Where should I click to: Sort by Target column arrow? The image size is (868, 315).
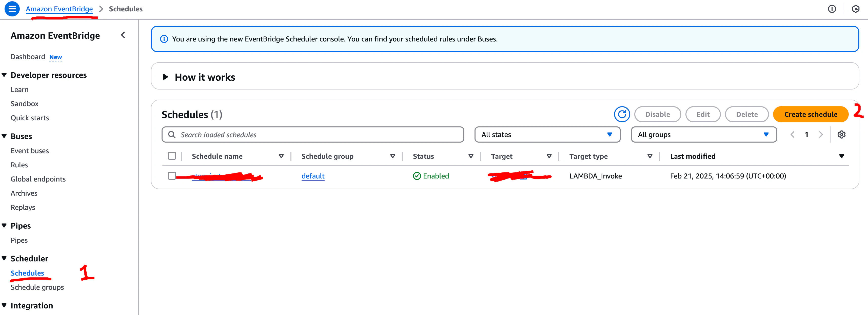click(x=549, y=156)
